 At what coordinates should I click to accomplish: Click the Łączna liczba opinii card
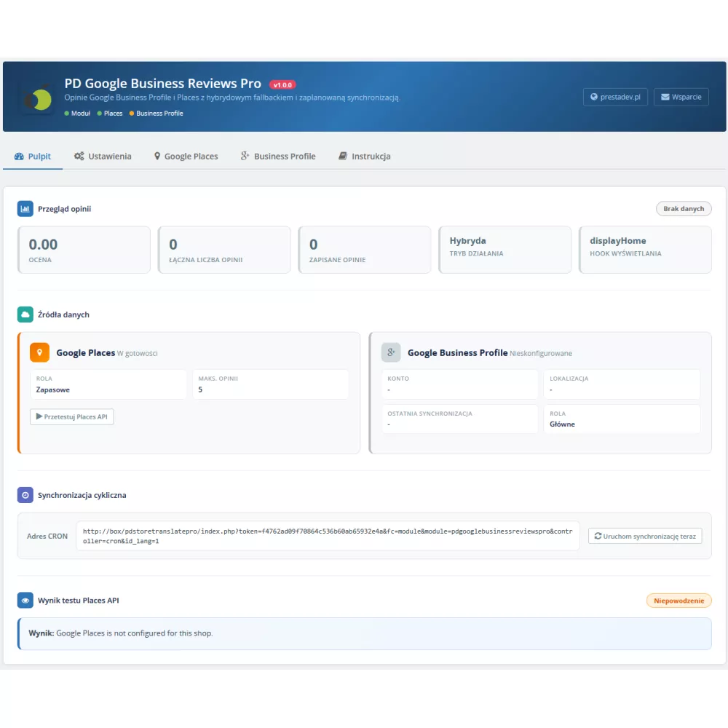[x=224, y=250]
